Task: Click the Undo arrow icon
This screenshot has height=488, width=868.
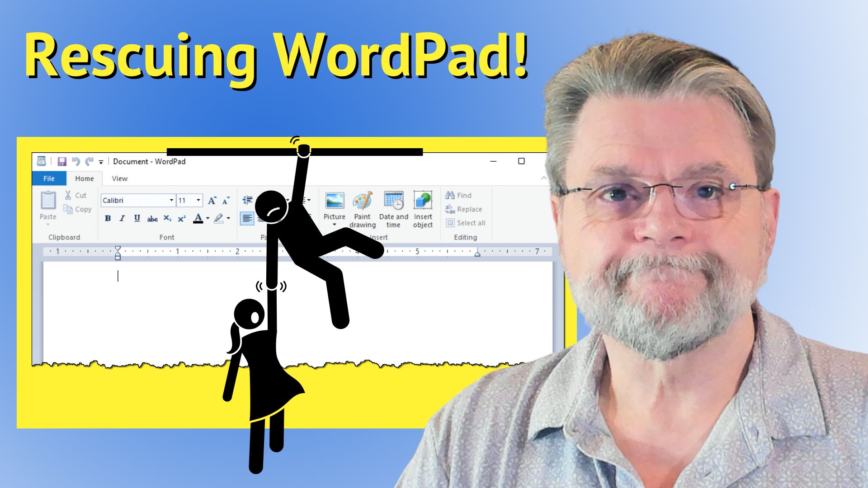Action: [x=76, y=161]
